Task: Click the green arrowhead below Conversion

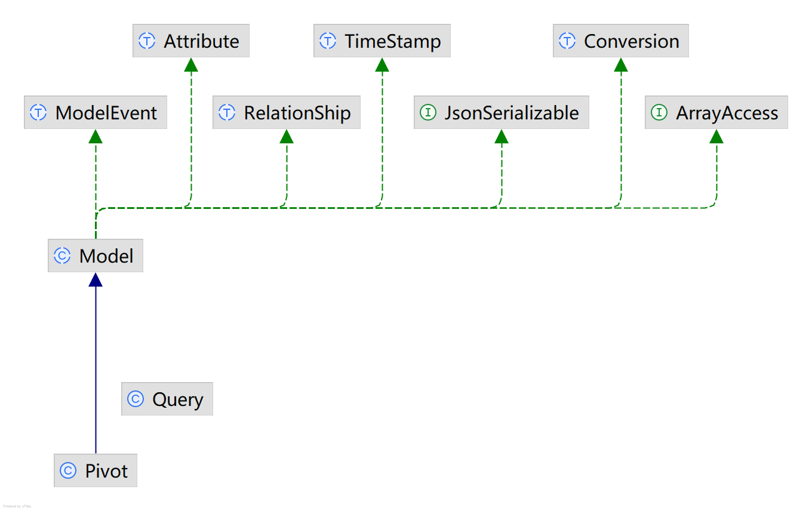Action: tap(621, 64)
